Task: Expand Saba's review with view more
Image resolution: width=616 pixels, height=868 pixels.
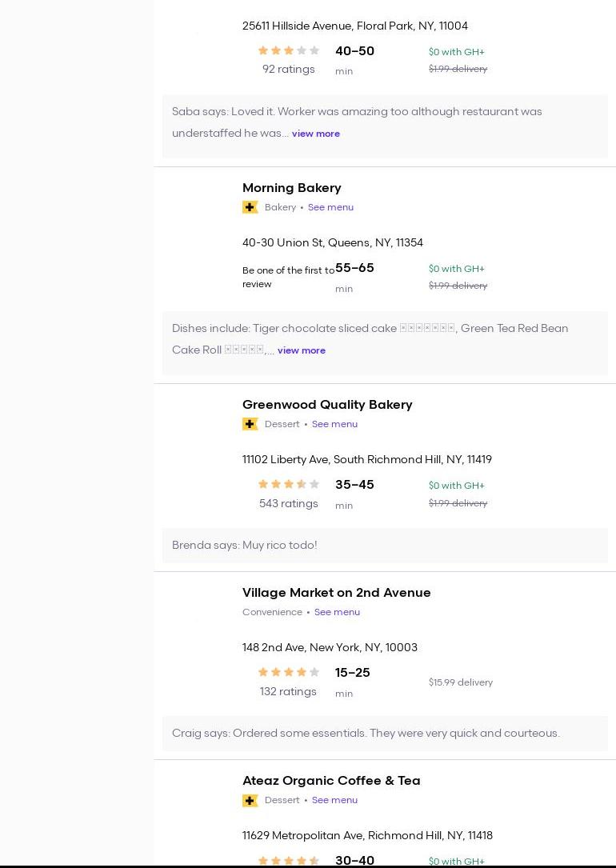Action: 316,134
